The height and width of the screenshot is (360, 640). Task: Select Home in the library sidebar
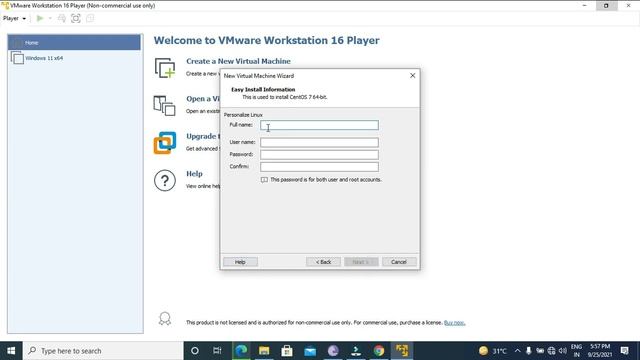74,42
